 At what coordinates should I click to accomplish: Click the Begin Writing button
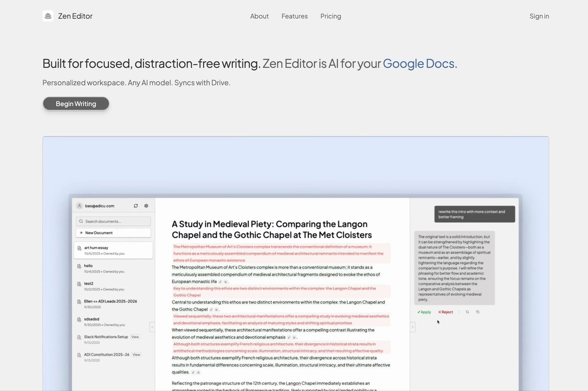[x=76, y=104]
